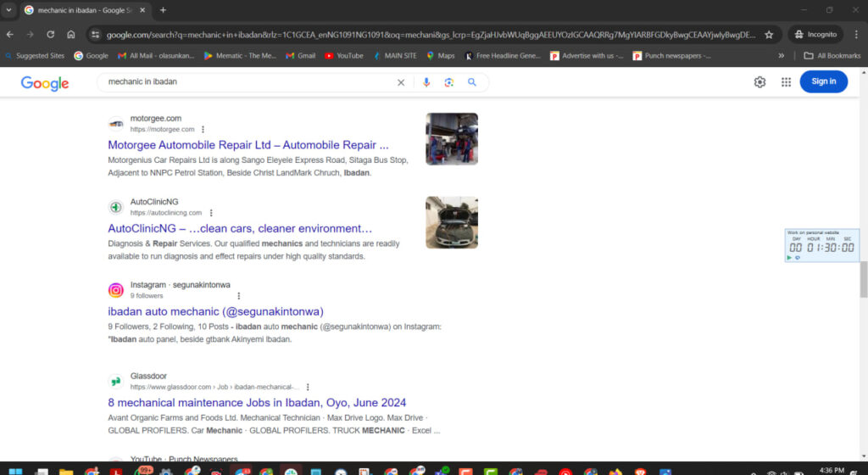Click the address bar URL
This screenshot has height=475, width=868.
pos(431,34)
